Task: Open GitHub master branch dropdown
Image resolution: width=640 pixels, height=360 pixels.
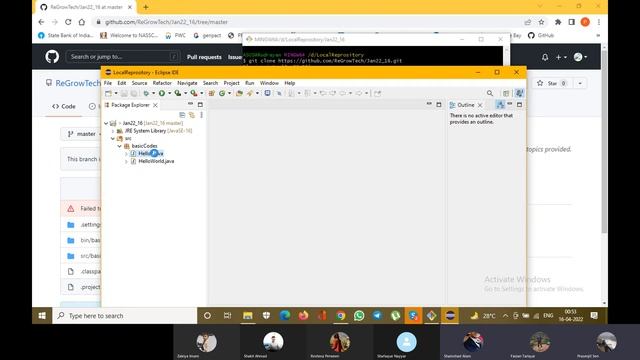Action: [x=82, y=134]
